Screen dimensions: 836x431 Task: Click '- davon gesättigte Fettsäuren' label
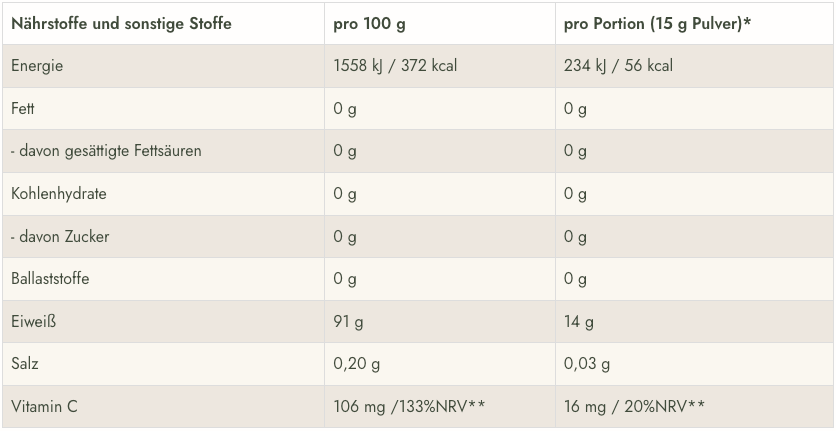[x=106, y=151]
